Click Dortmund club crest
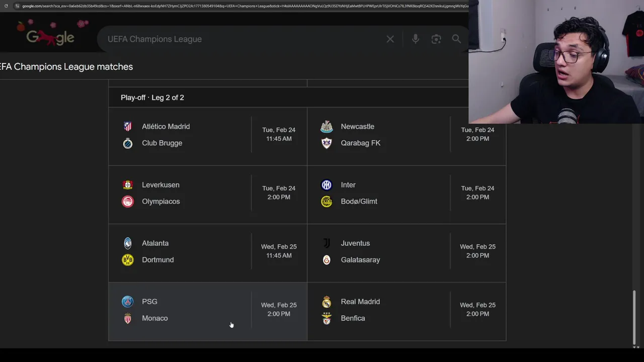 click(x=128, y=260)
